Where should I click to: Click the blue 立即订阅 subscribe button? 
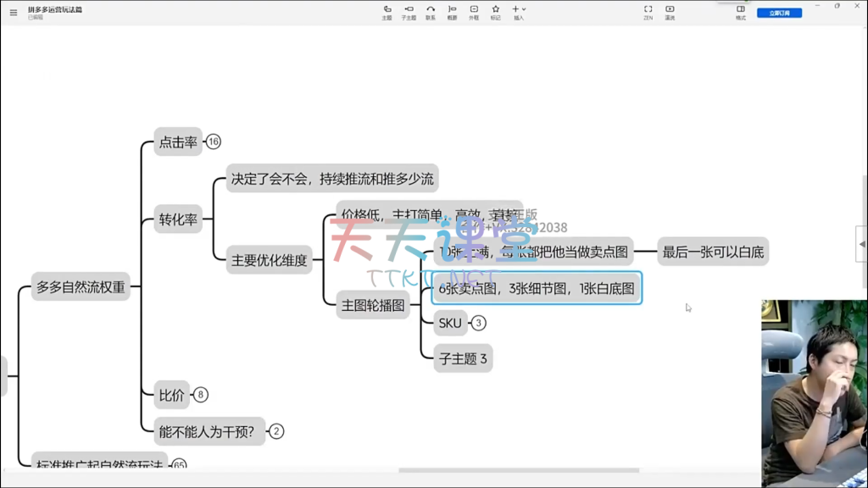pyautogui.click(x=779, y=13)
